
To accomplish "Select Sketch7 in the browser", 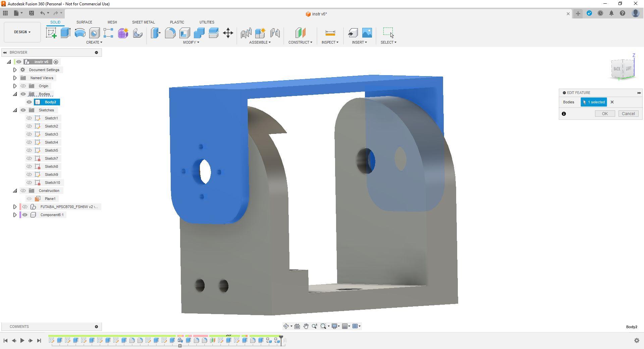I will coord(51,158).
